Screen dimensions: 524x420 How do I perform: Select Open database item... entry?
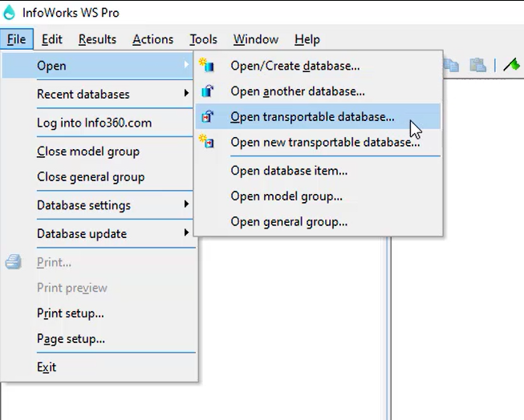point(318,171)
